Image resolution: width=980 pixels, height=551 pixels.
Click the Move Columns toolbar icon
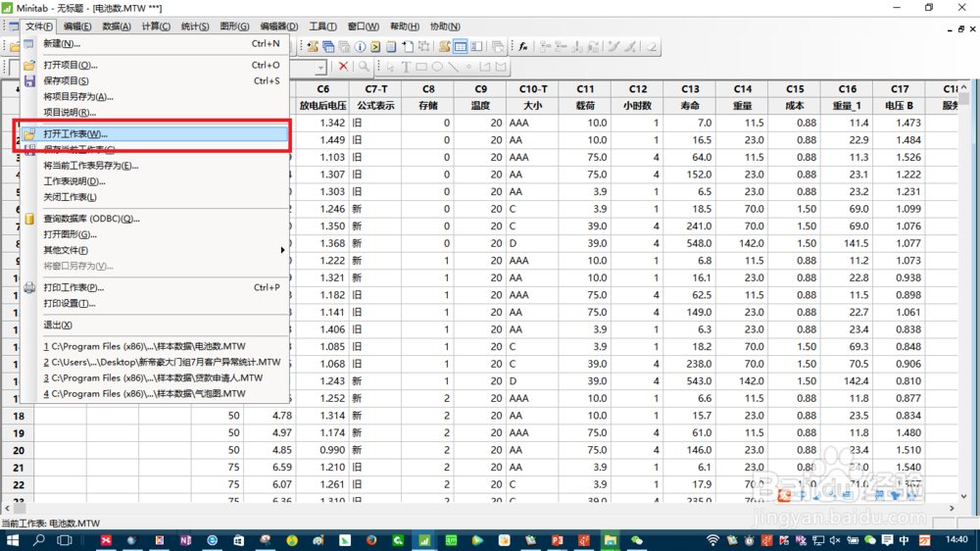pyautogui.click(x=593, y=46)
